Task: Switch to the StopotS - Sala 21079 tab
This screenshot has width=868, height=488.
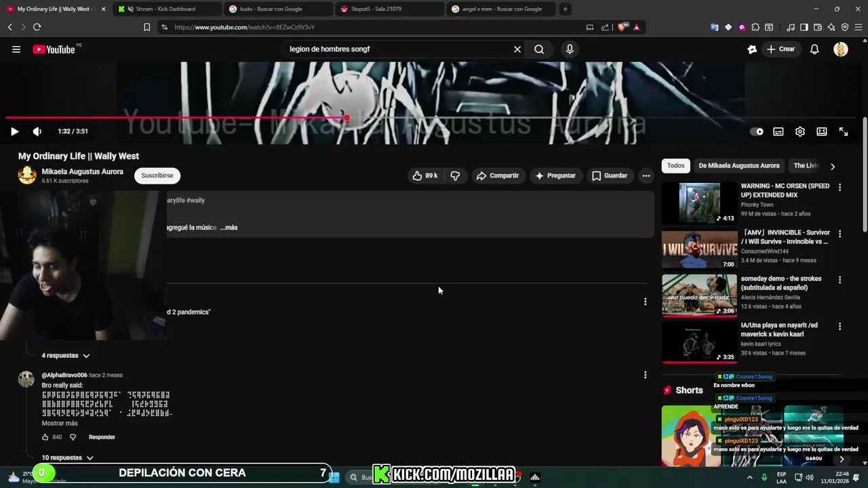Action: click(x=390, y=9)
